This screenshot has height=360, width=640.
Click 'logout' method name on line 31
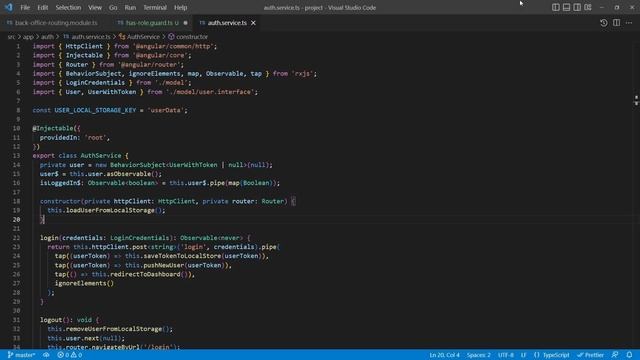click(51, 320)
